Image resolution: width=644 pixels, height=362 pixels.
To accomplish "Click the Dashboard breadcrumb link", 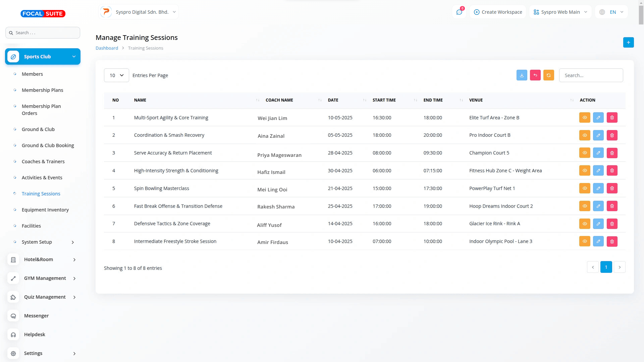I will pos(107,48).
